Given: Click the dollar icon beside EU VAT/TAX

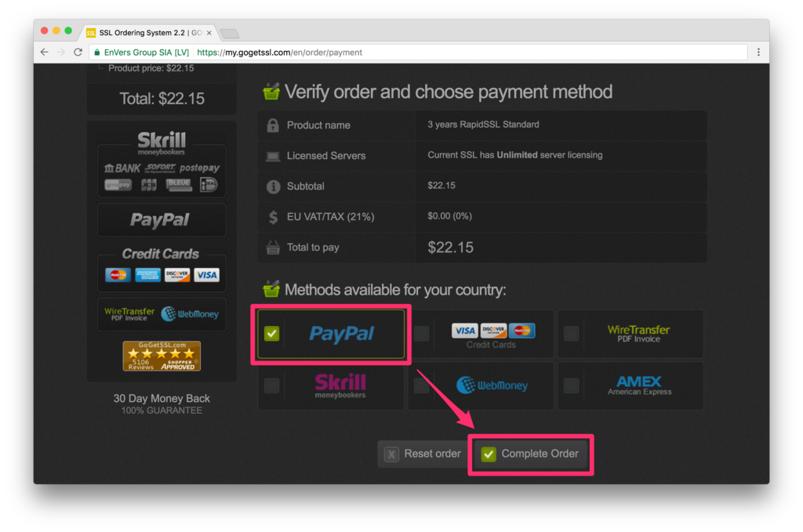Looking at the screenshot, I should coord(273,217).
